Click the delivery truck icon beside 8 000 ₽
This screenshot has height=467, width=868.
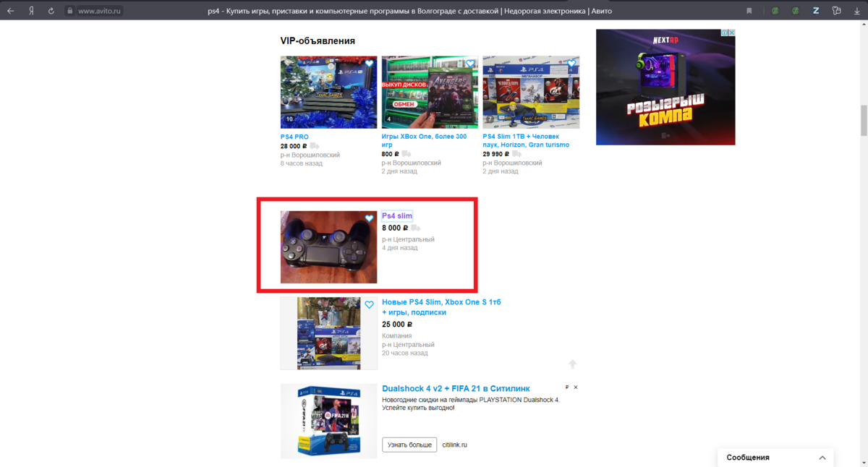tap(415, 228)
